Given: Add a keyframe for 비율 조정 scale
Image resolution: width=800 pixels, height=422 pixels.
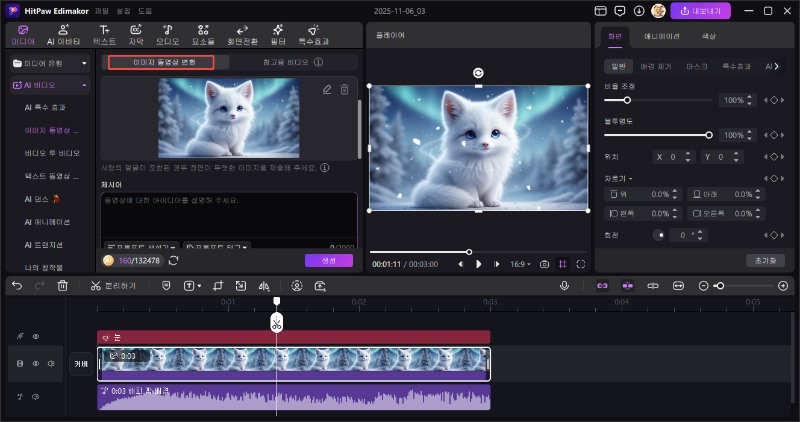Looking at the screenshot, I should coord(774,100).
